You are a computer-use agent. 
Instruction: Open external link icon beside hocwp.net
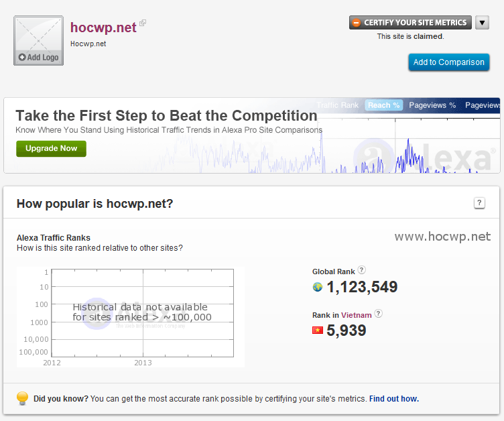[143, 23]
